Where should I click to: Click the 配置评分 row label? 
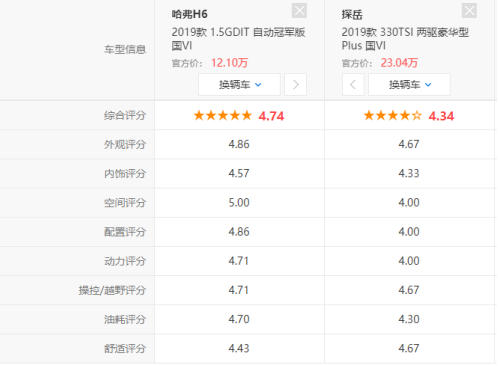125,232
